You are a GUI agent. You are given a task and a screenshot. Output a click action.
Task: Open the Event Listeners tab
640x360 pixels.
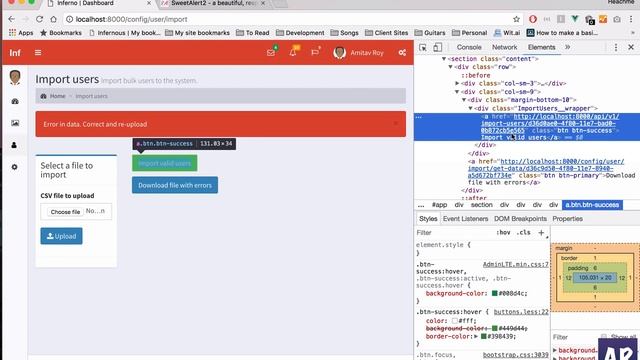click(x=465, y=219)
